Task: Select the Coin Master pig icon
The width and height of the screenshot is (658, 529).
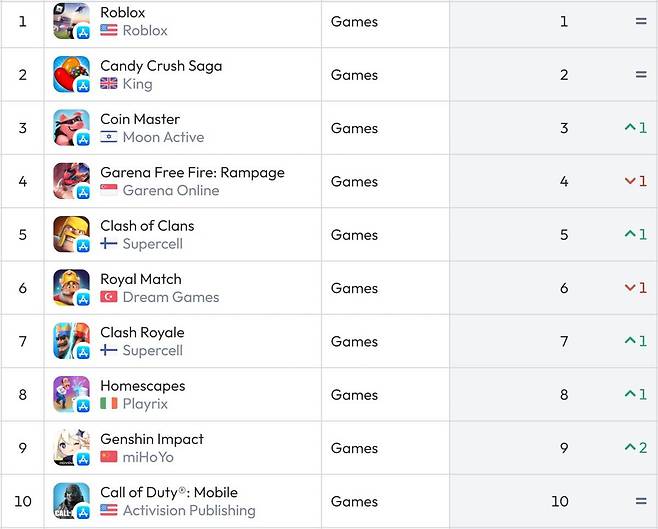Action: coord(71,128)
